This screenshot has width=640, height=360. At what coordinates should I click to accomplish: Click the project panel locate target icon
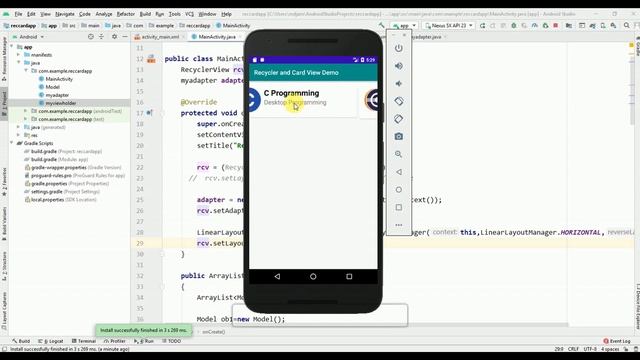[x=91, y=37]
